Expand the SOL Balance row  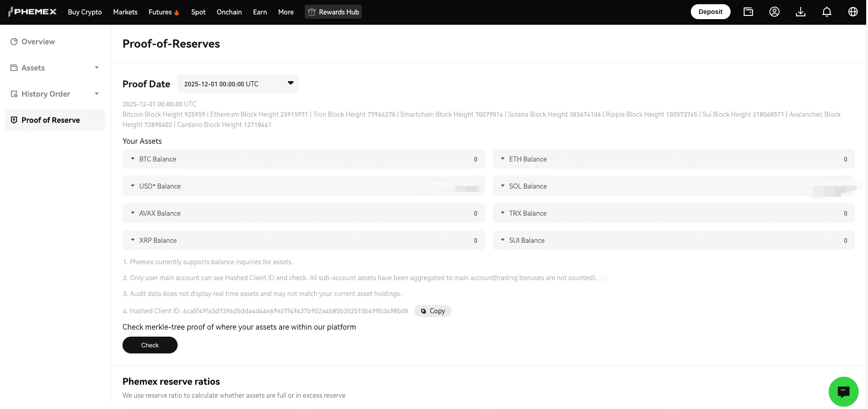(674, 186)
